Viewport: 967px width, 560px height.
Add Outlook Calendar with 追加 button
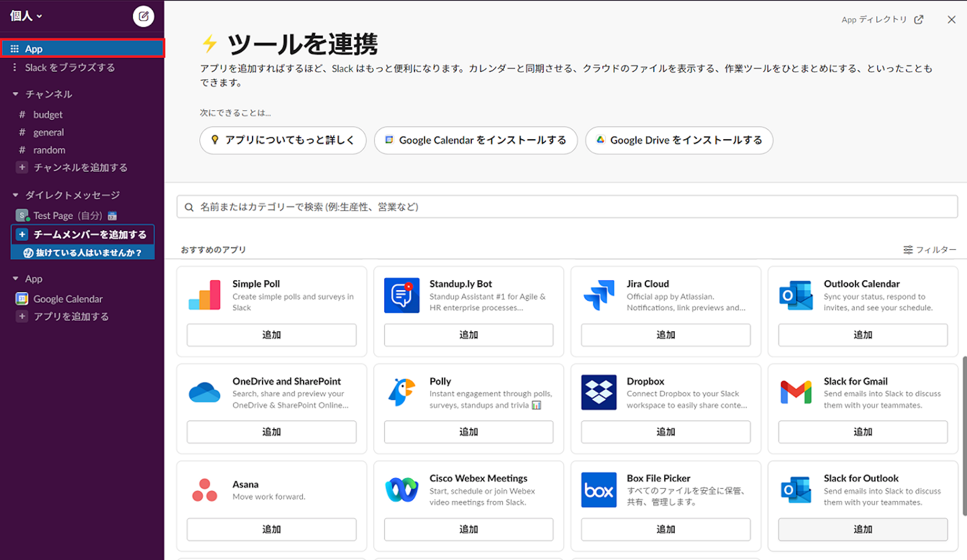click(x=862, y=335)
